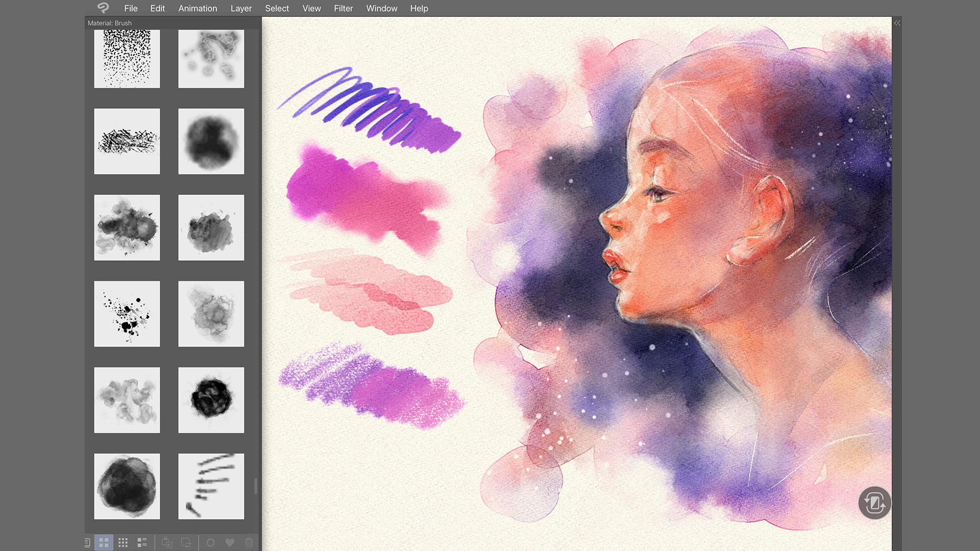
Task: Open the material export option
Action: point(185,542)
